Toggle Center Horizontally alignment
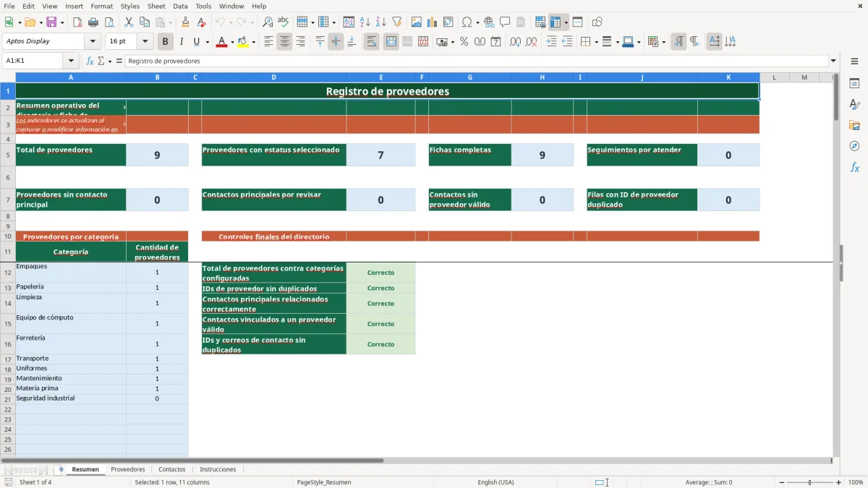 tap(284, 42)
